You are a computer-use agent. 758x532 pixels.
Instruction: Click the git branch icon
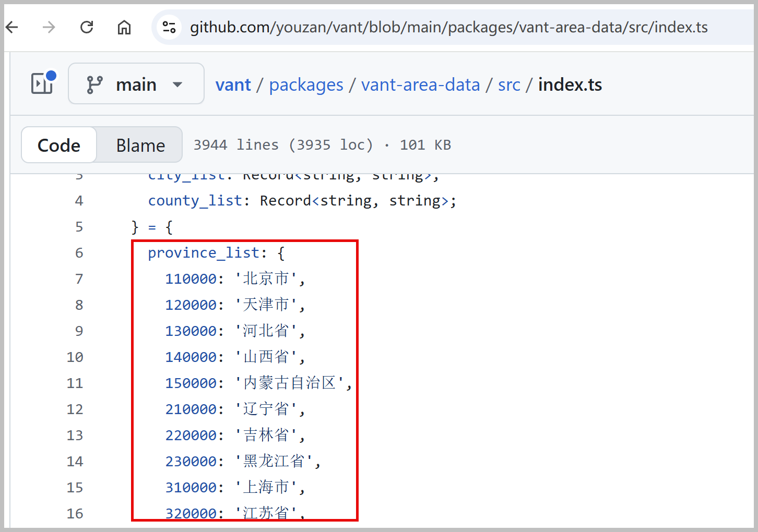(94, 84)
